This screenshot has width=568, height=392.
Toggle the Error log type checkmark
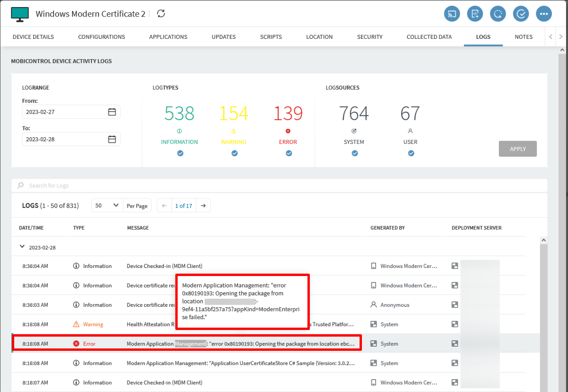(x=289, y=153)
